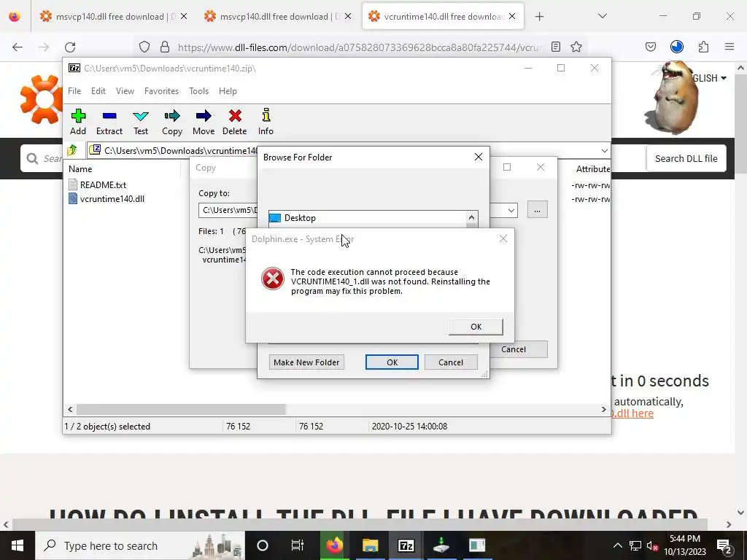Click the Search DLL file button

(x=686, y=158)
